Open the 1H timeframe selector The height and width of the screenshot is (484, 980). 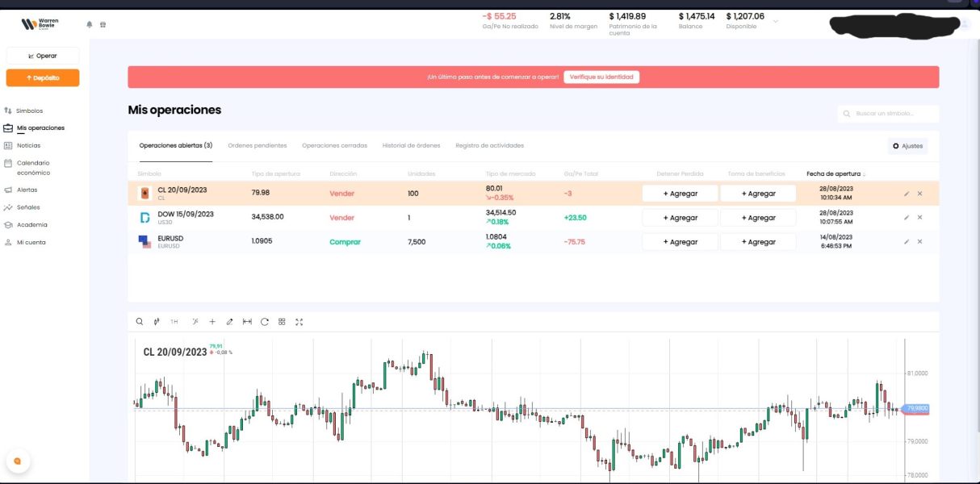pos(174,322)
